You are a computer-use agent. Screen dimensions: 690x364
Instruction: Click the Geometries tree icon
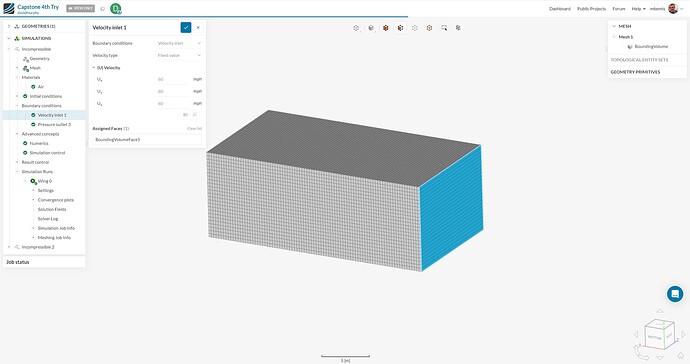(17, 26)
